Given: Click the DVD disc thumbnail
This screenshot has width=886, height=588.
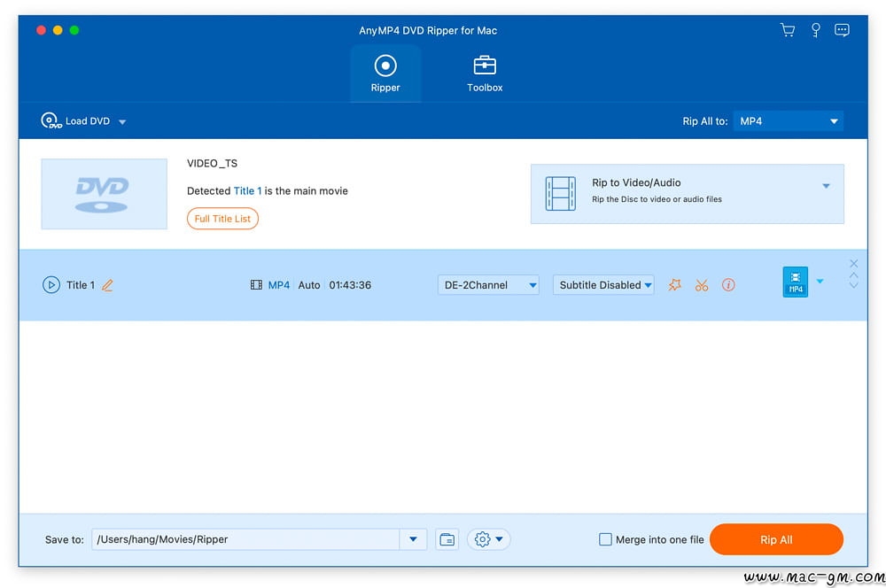Looking at the screenshot, I should pyautogui.click(x=104, y=194).
